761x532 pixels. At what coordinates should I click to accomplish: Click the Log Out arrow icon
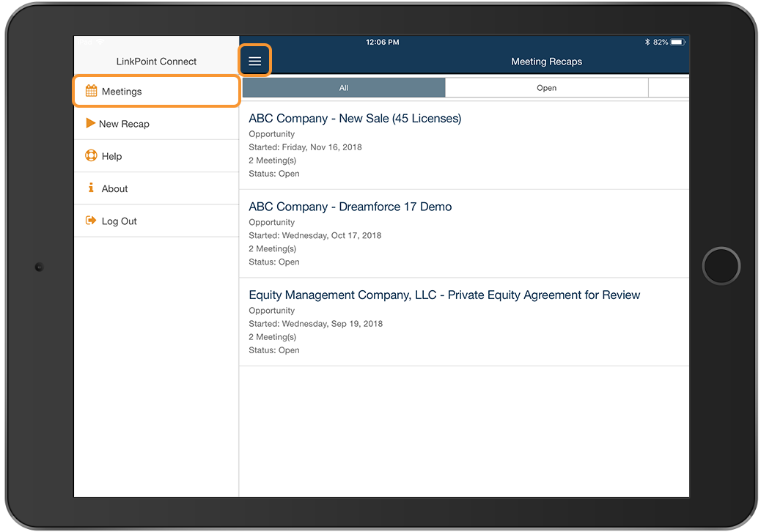pos(91,221)
